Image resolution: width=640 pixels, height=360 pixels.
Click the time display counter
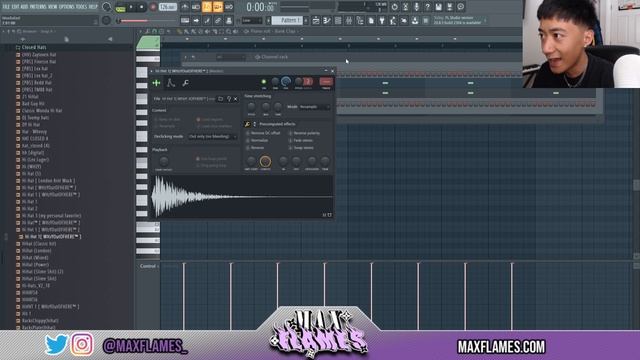point(260,7)
